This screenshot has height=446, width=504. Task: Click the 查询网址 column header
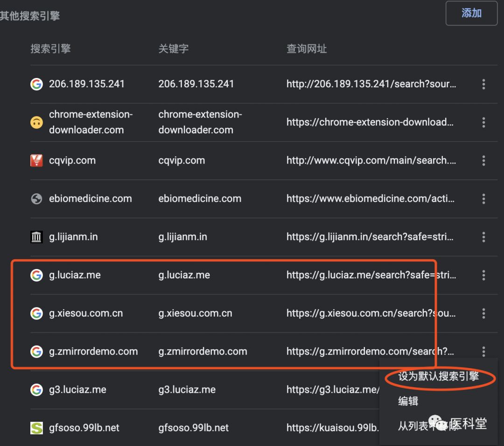(x=307, y=49)
